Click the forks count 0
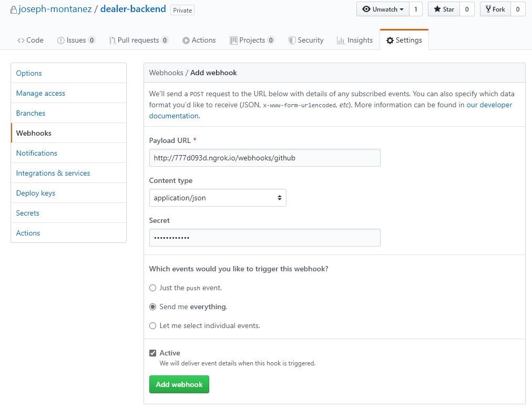 tap(518, 9)
